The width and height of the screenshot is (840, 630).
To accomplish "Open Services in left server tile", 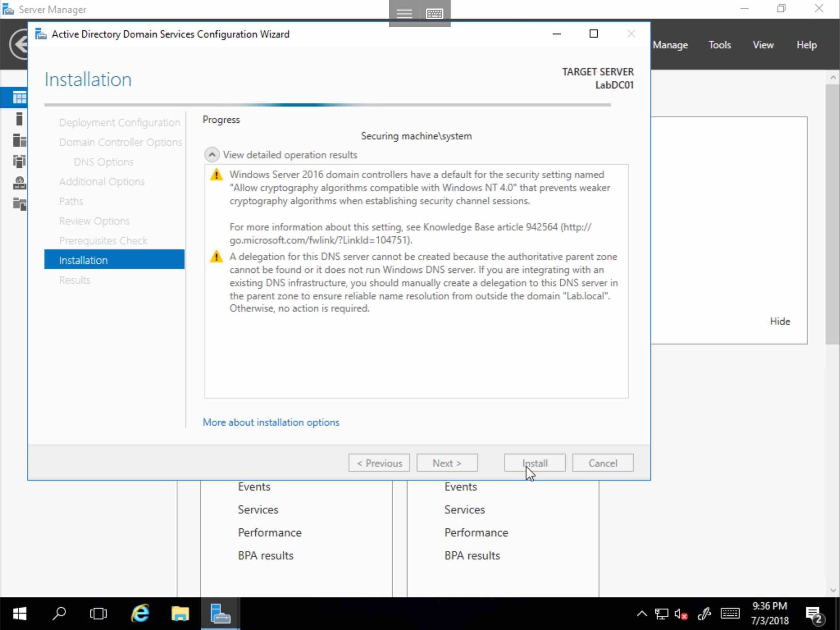I will (258, 509).
